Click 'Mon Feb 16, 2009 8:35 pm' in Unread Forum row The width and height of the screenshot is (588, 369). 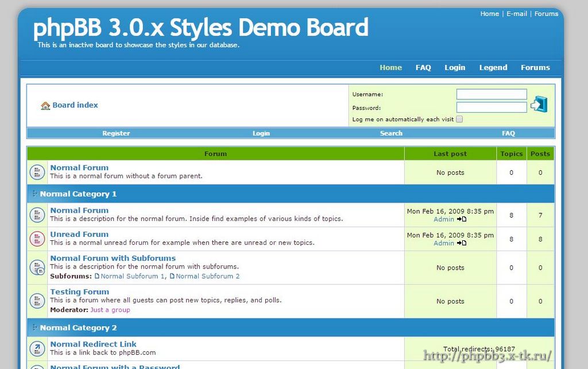point(450,235)
